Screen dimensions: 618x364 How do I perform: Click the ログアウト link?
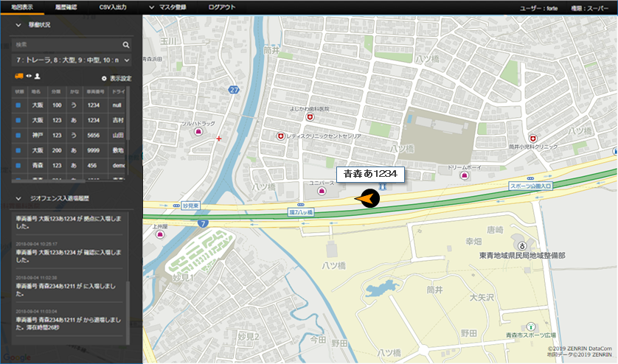222,6
